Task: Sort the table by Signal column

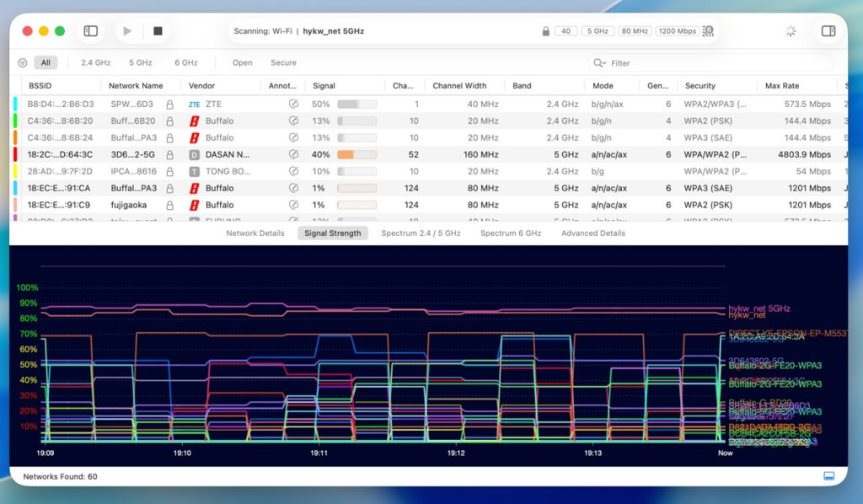Action: (324, 86)
